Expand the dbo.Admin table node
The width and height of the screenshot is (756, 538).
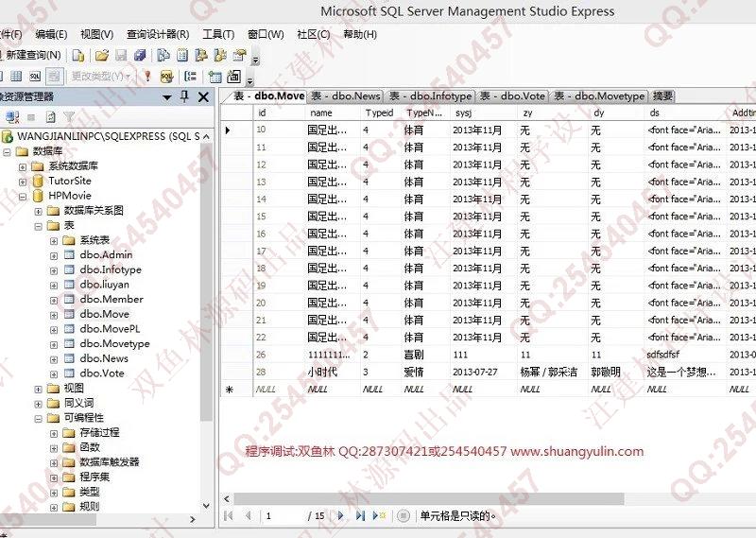pyautogui.click(x=54, y=255)
